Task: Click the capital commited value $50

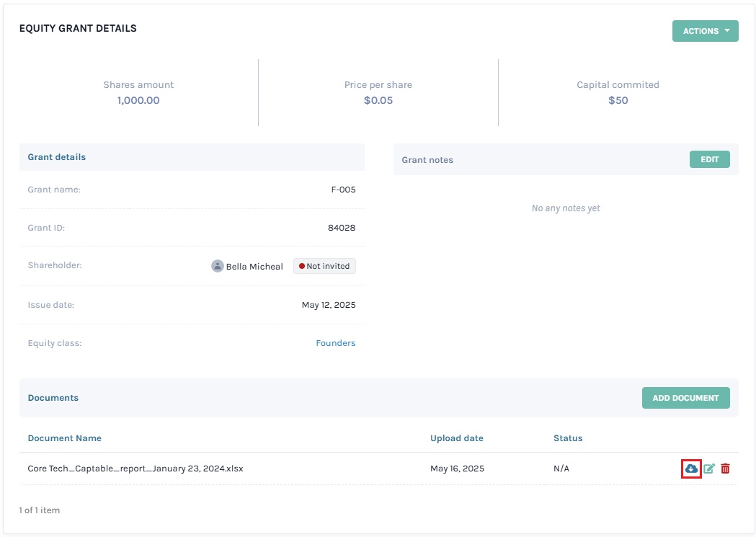Action: click(x=618, y=100)
